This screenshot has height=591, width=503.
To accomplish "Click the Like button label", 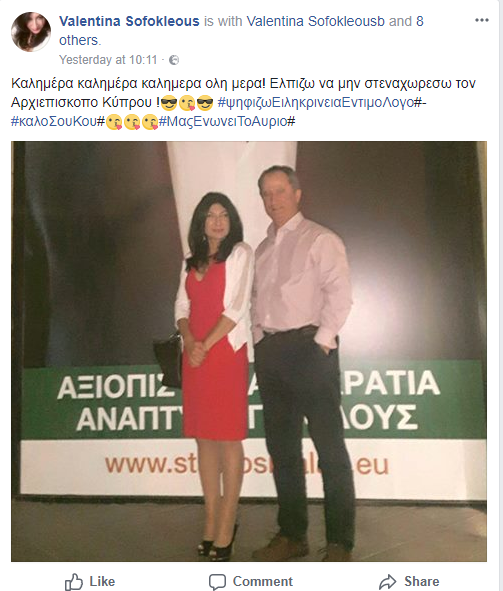I will (x=102, y=581).
